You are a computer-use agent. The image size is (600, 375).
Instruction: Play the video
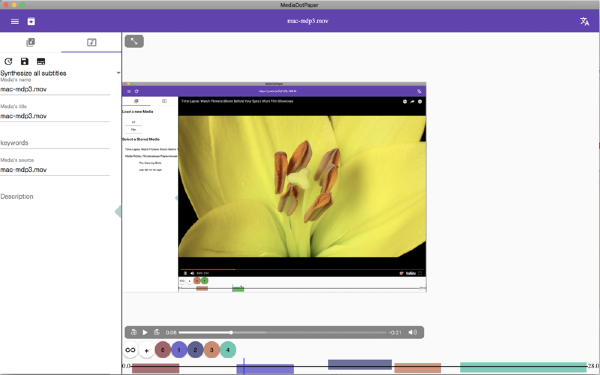pyautogui.click(x=145, y=333)
